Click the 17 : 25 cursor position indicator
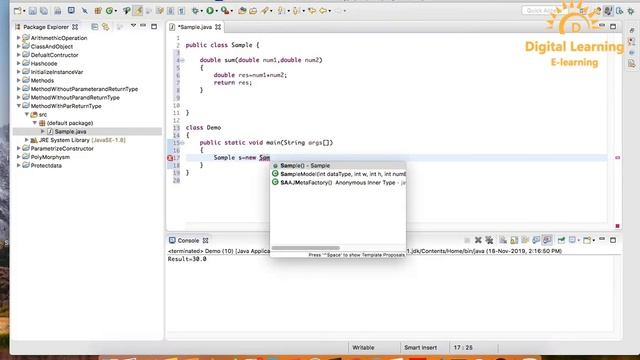This screenshot has height=360, width=640. [x=463, y=347]
